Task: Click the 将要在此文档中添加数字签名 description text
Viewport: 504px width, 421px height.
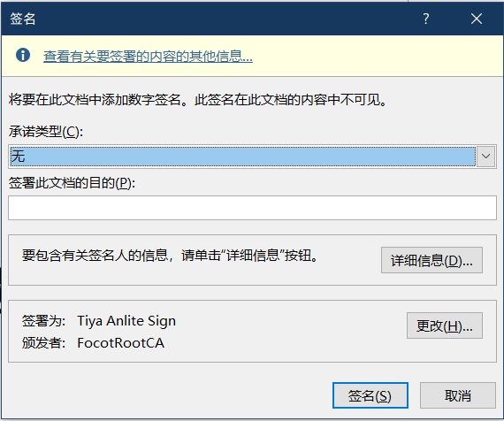Action: (197, 100)
